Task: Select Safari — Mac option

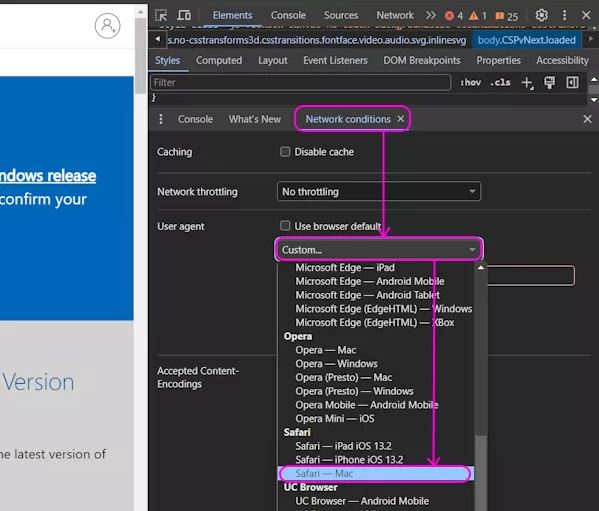Action: (376, 474)
